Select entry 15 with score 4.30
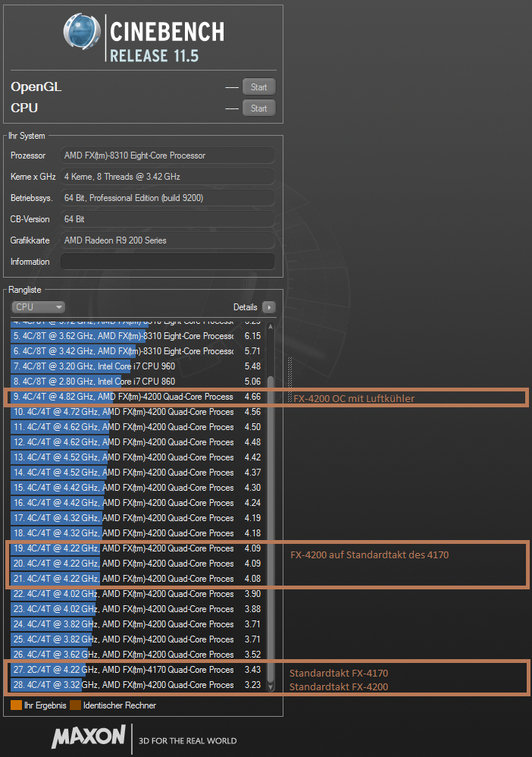The image size is (532, 757). (x=137, y=488)
